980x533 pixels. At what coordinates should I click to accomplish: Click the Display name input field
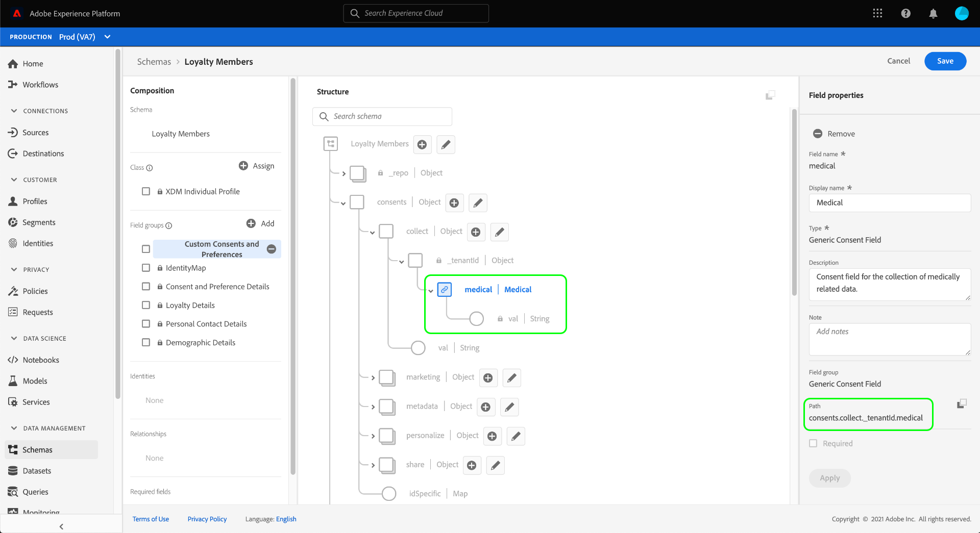tap(890, 202)
